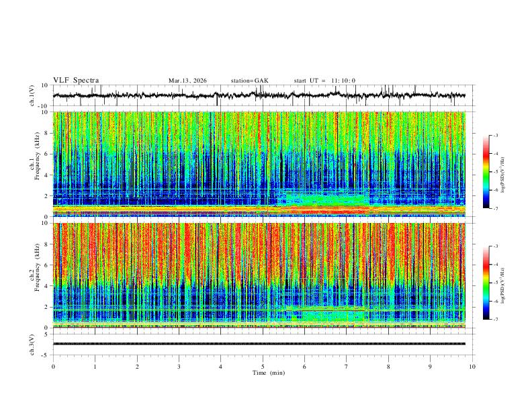Click the "6" kHz tick on ch.1 frequency axis

(x=46, y=154)
